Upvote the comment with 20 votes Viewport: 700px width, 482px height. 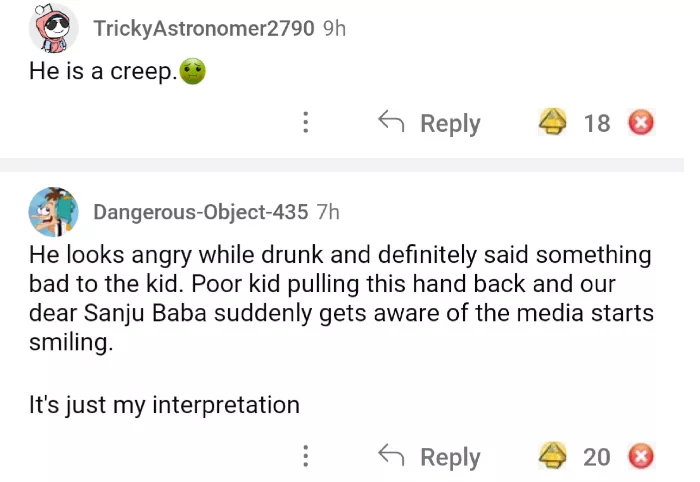point(552,457)
